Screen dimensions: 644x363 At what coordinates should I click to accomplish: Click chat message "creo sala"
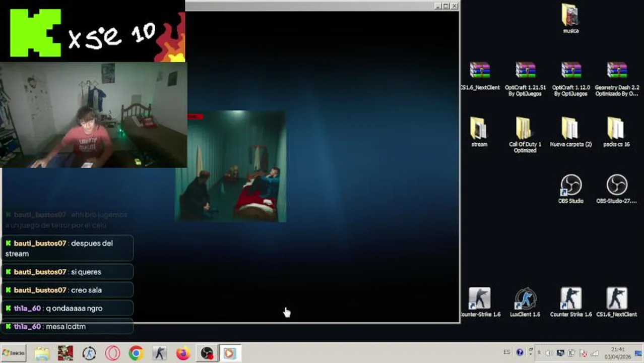(x=67, y=290)
